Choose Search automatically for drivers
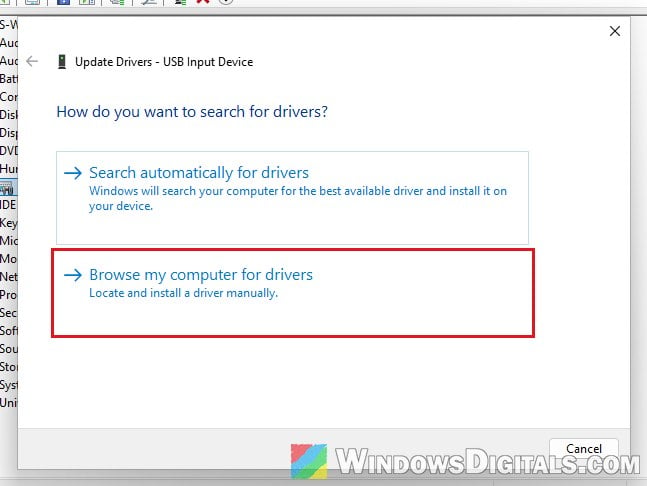The width and height of the screenshot is (647, 486). click(292, 198)
